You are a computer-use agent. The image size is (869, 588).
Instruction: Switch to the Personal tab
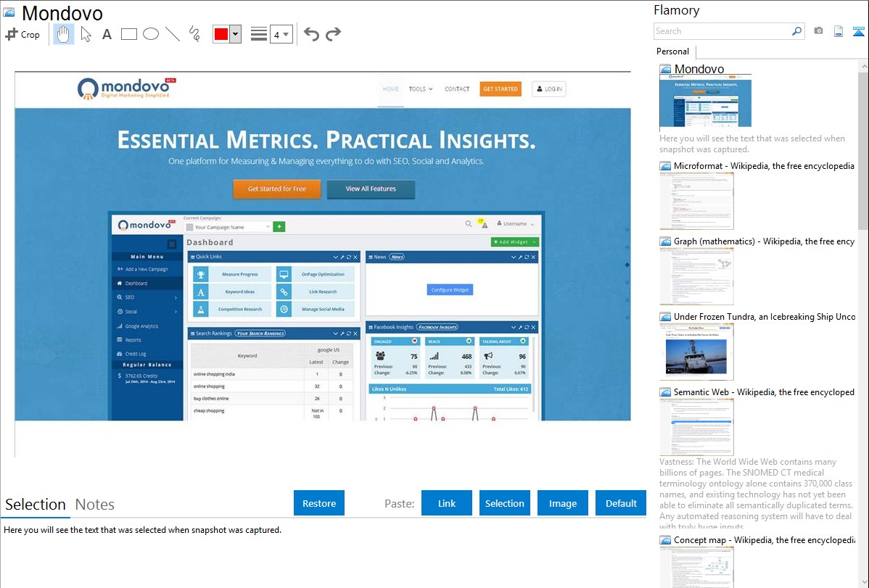[x=673, y=51]
